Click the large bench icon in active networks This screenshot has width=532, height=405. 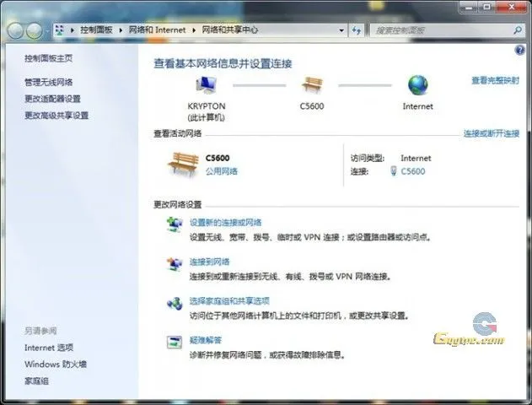coord(183,165)
